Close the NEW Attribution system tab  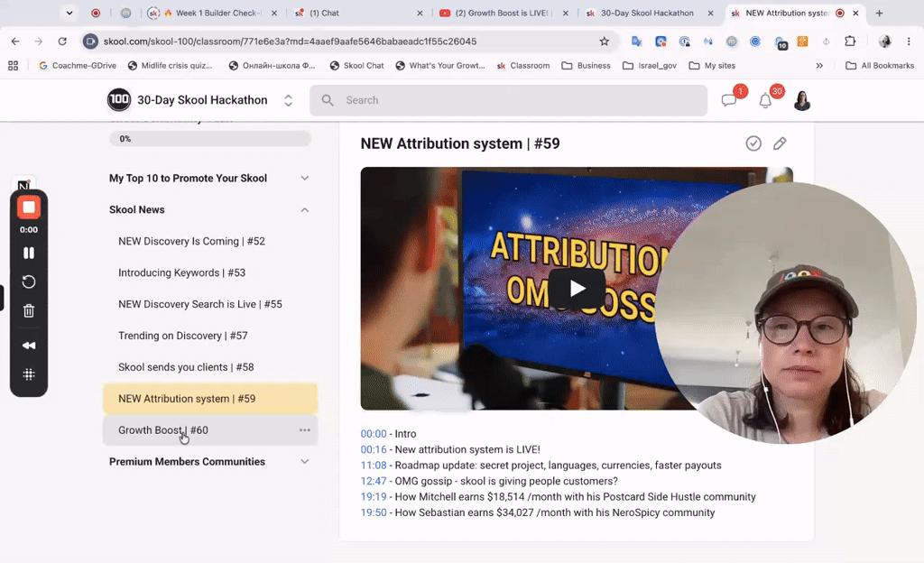click(x=855, y=13)
